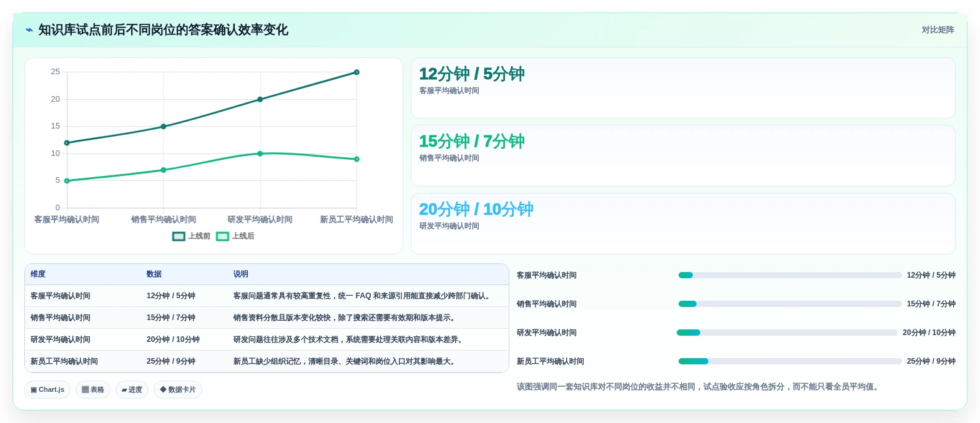Screen dimensions: 980x423
Task: Click the description starting 新员工缺少组织记忆
Action: coord(346,361)
